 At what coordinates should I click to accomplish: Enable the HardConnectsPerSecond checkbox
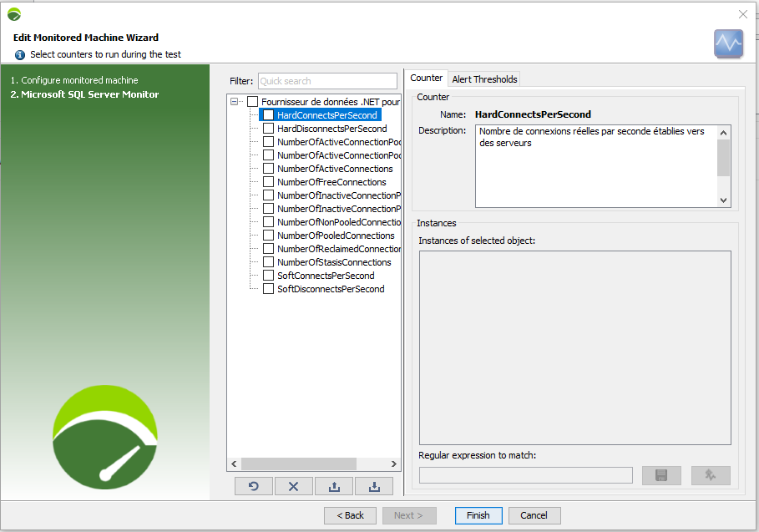click(269, 115)
